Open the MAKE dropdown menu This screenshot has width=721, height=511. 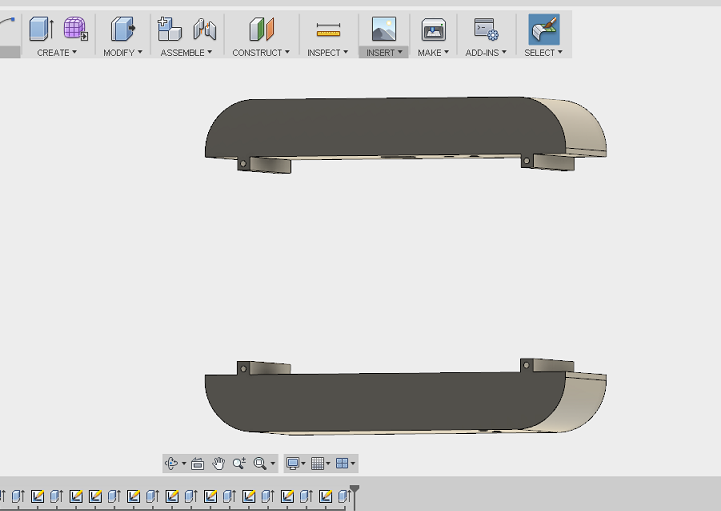[433, 52]
